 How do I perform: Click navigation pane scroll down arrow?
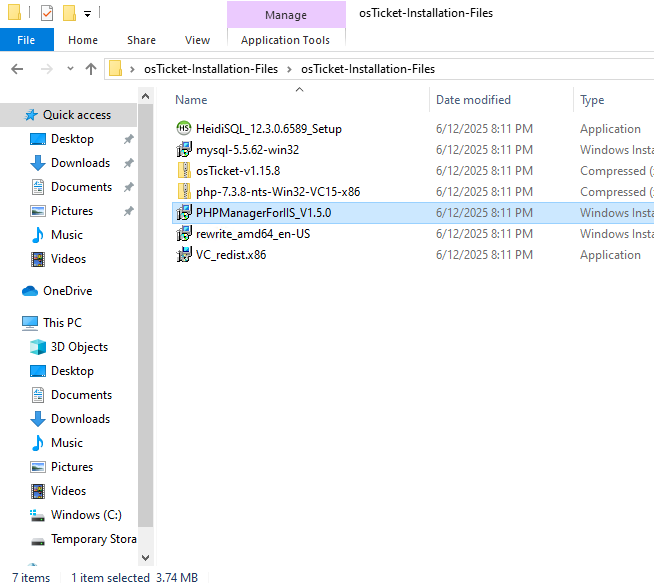(x=145, y=558)
